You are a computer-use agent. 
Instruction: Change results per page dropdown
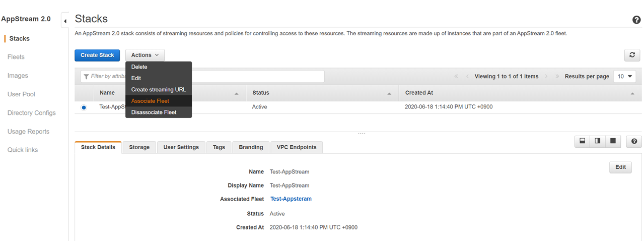(x=624, y=77)
